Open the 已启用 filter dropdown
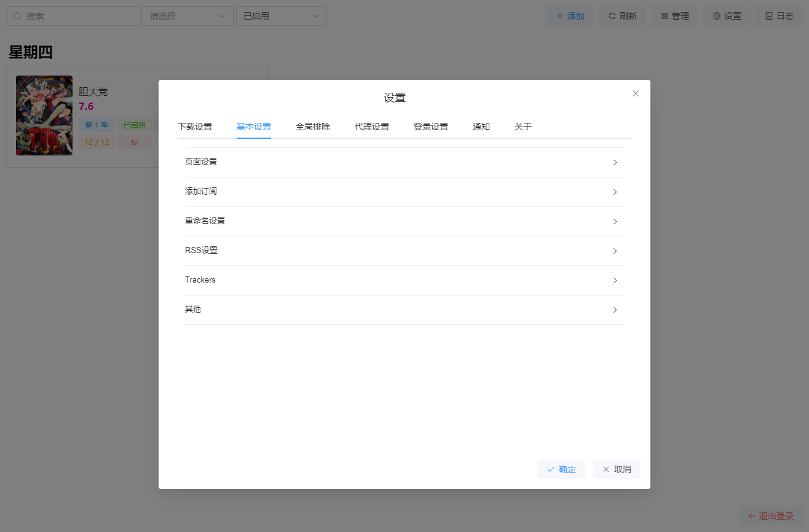The height and width of the screenshot is (532, 809). [x=282, y=16]
